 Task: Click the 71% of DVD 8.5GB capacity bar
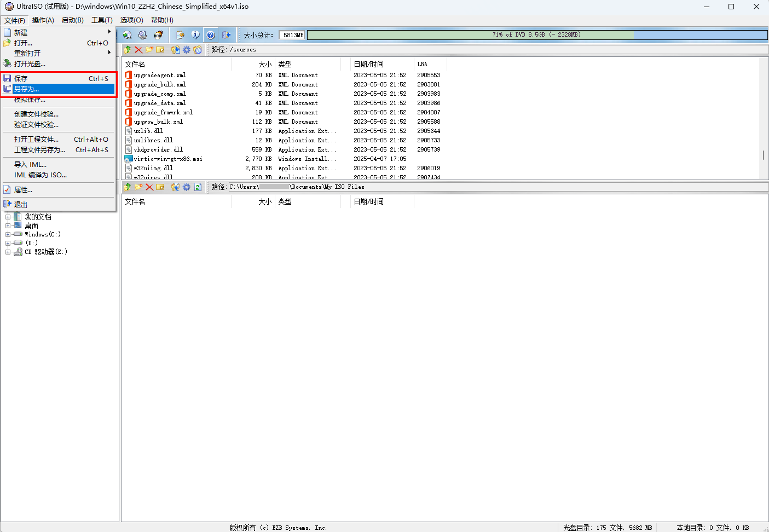[537, 34]
